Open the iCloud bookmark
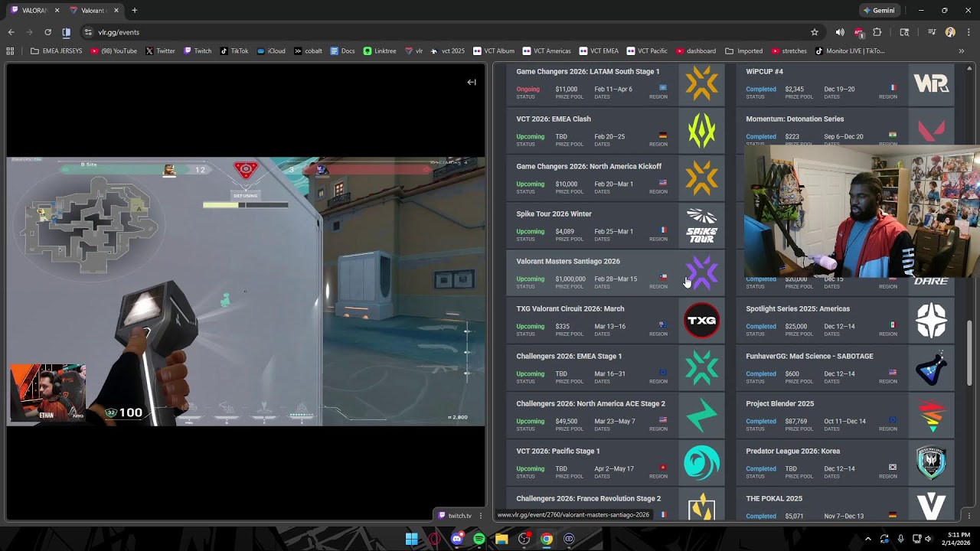Screen dimensions: 980x551 point(271,51)
